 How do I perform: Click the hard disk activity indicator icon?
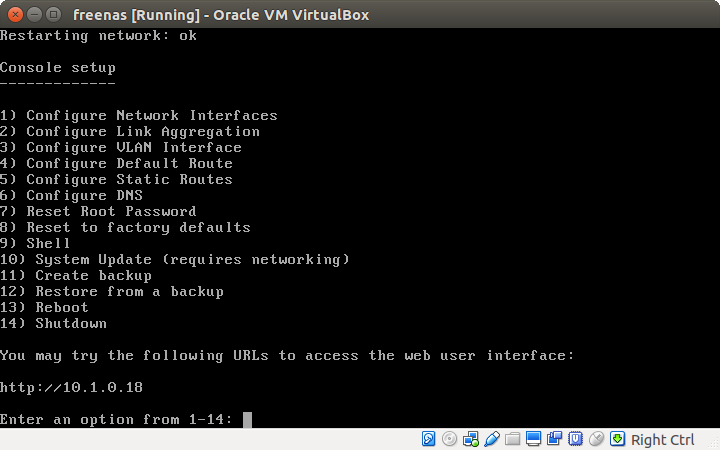428,439
